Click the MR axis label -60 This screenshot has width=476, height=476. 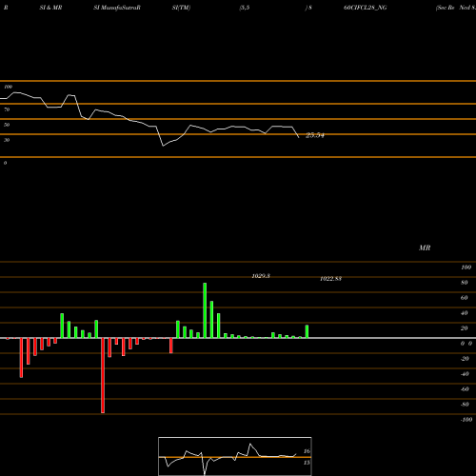click(x=465, y=389)
